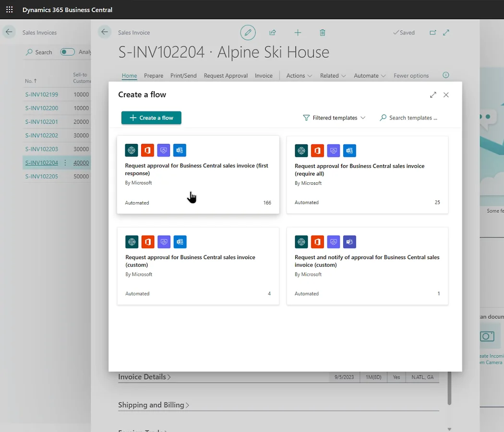The image size is (504, 432).
Task: Open the Invoice tab
Action: [264, 75]
